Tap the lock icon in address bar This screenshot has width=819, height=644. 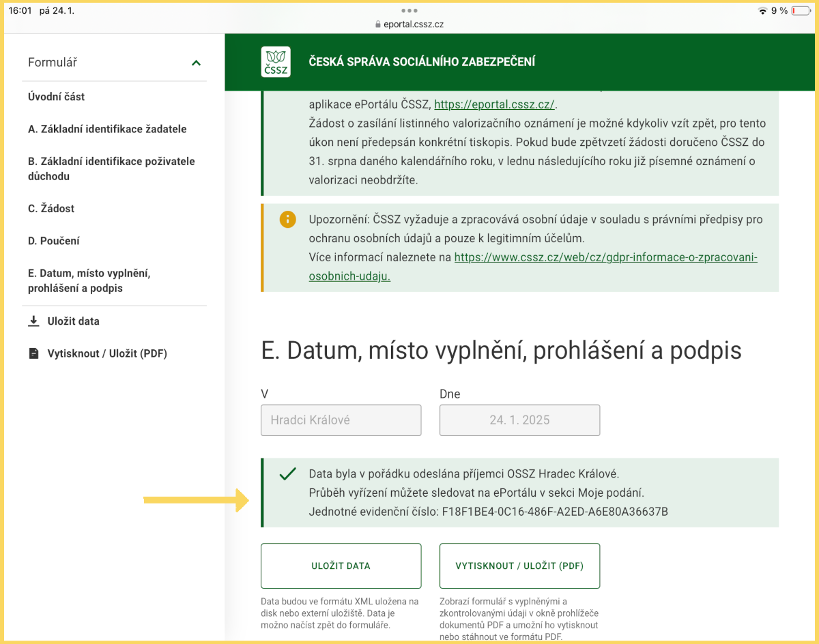(x=377, y=25)
